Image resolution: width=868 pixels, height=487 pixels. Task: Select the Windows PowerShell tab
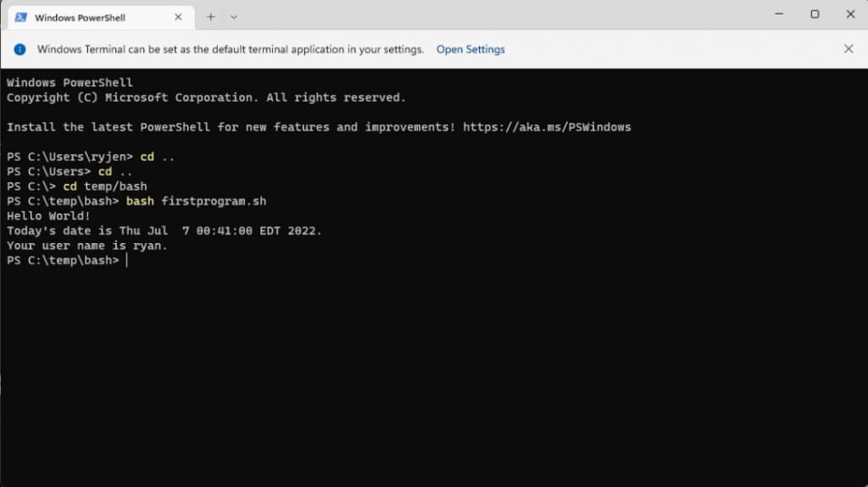101,17
